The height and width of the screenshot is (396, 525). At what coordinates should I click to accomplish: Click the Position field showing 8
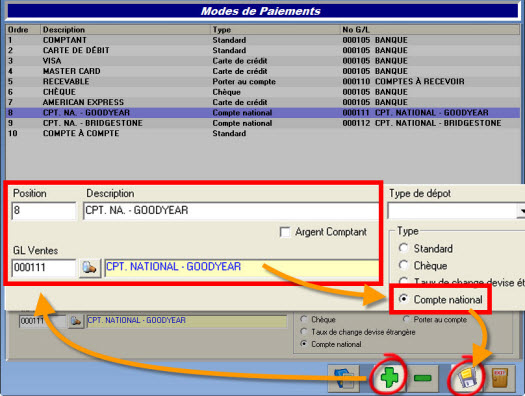[x=44, y=211]
